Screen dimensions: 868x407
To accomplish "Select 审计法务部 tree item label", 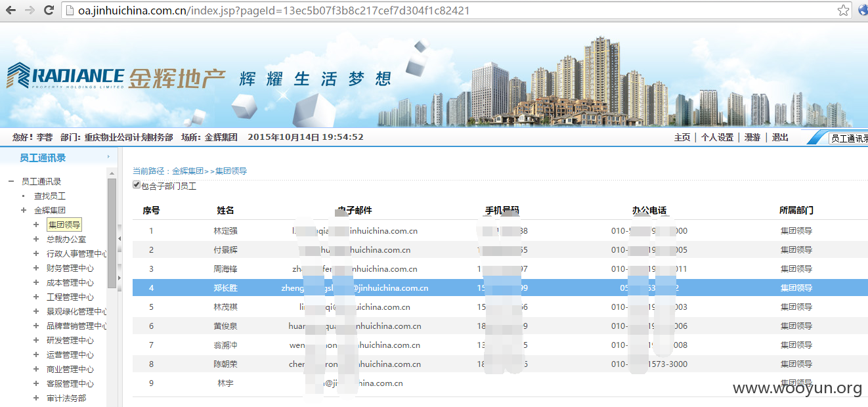I will point(66,398).
